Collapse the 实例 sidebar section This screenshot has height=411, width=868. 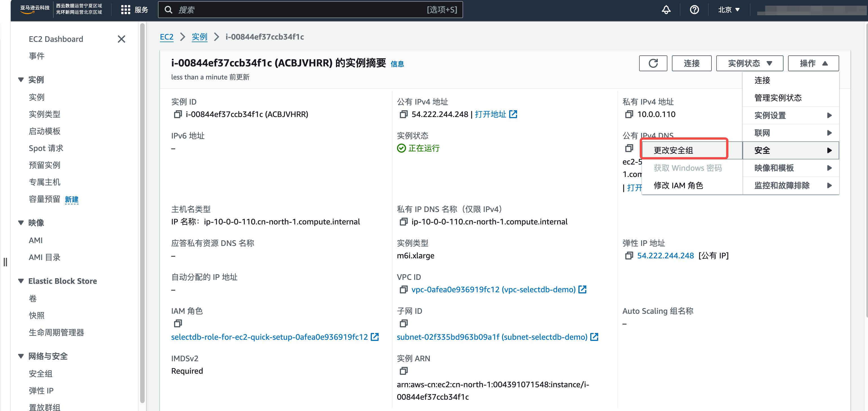click(21, 80)
